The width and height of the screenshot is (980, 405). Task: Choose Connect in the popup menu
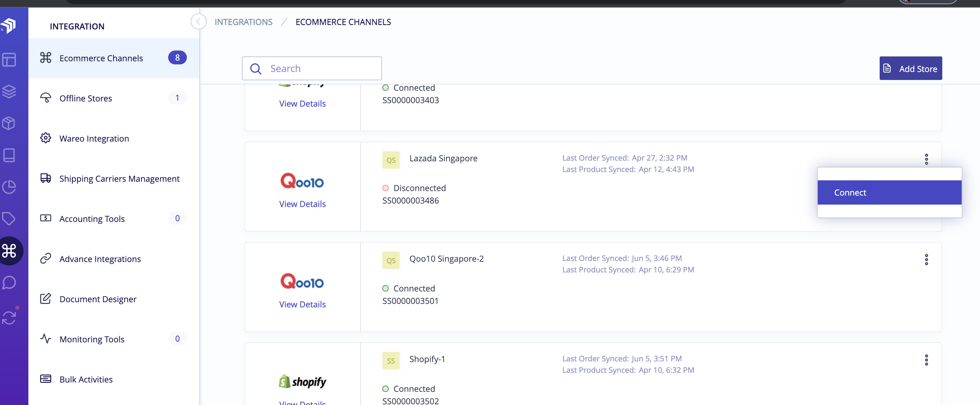[889, 192]
